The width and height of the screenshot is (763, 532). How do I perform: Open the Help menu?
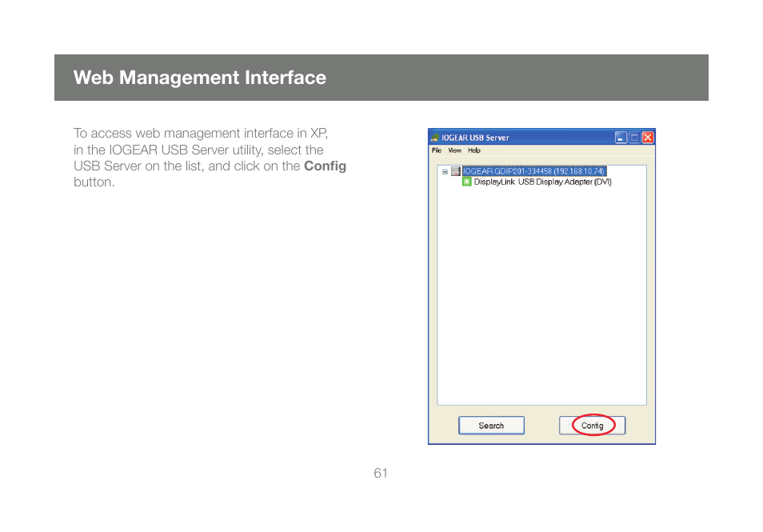click(x=474, y=150)
